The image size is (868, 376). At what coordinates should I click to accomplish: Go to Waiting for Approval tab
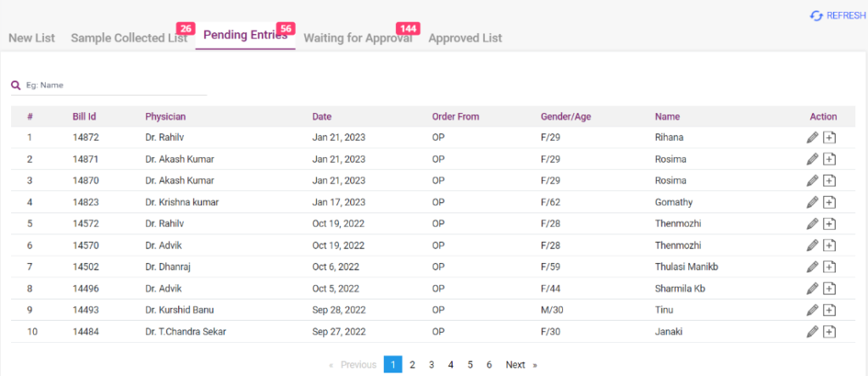pyautogui.click(x=358, y=38)
